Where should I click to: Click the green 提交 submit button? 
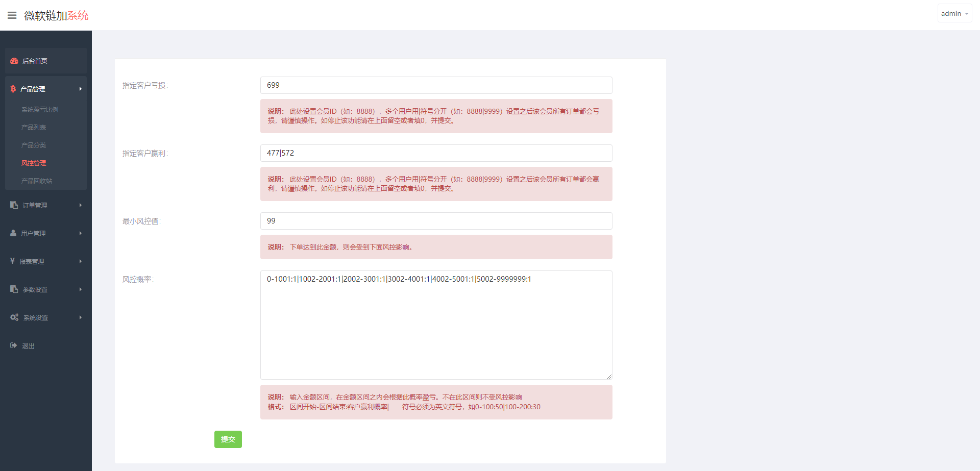tap(228, 439)
